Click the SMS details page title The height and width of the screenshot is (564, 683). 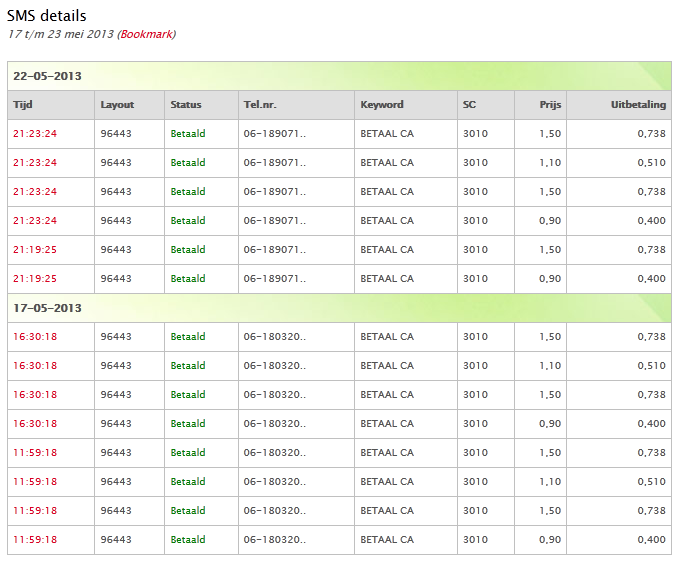pyautogui.click(x=47, y=16)
